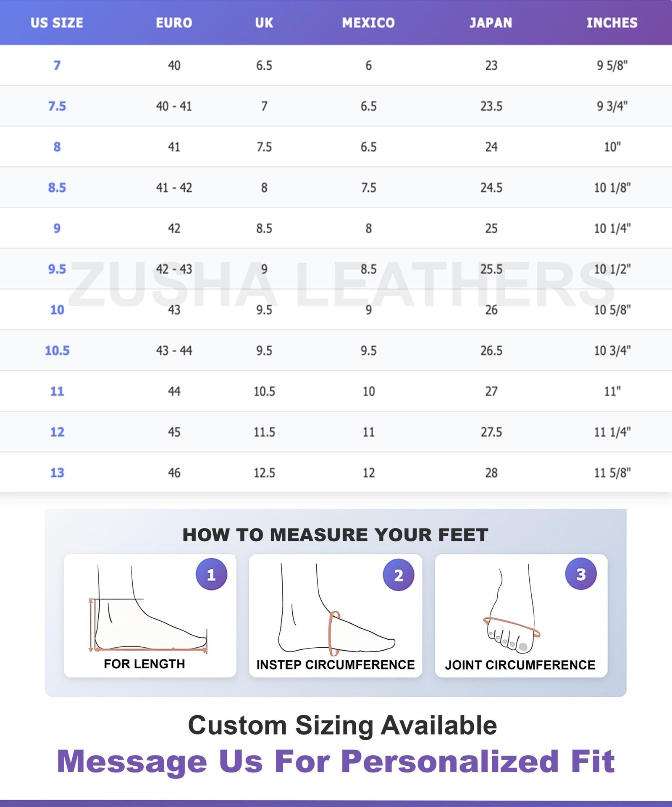Image resolution: width=672 pixels, height=807 pixels.
Task: Click the INCHES column header
Action: pos(612,23)
